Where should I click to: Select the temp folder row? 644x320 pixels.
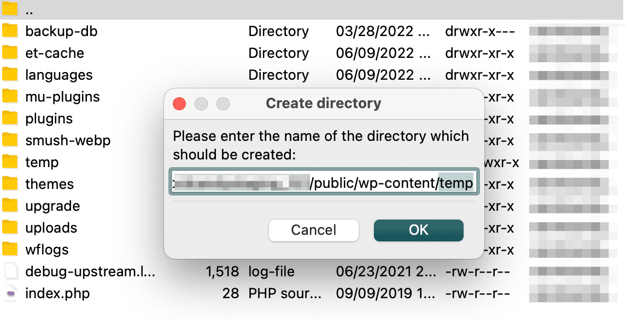tap(43, 162)
